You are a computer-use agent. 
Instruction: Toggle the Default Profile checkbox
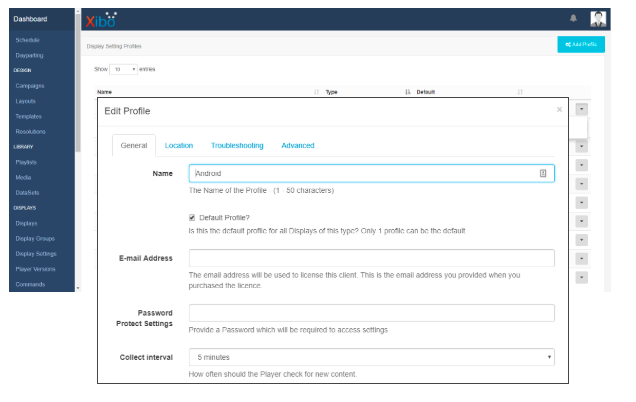tap(192, 217)
